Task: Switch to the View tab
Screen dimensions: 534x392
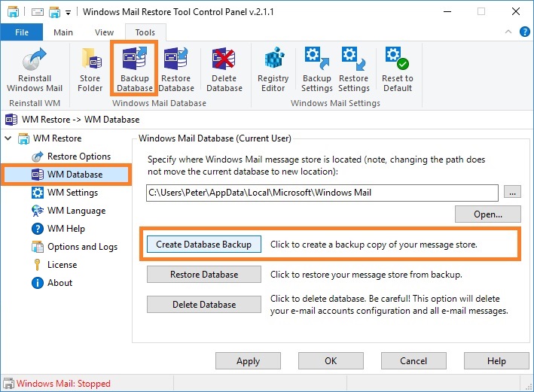Action: click(104, 32)
